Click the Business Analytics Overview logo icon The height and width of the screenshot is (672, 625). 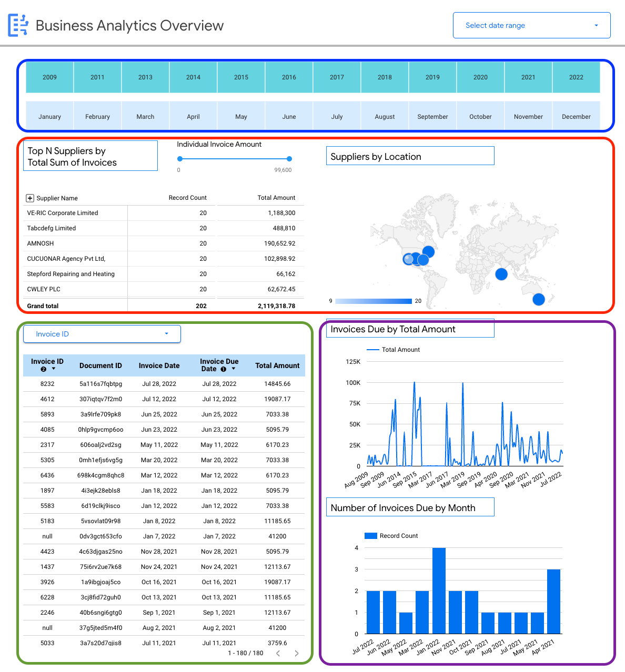point(17,25)
